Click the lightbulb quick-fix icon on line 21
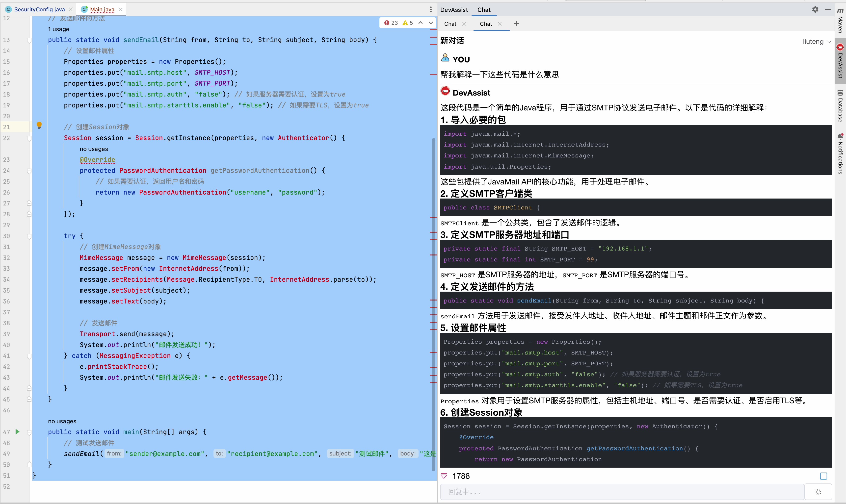 coord(39,125)
